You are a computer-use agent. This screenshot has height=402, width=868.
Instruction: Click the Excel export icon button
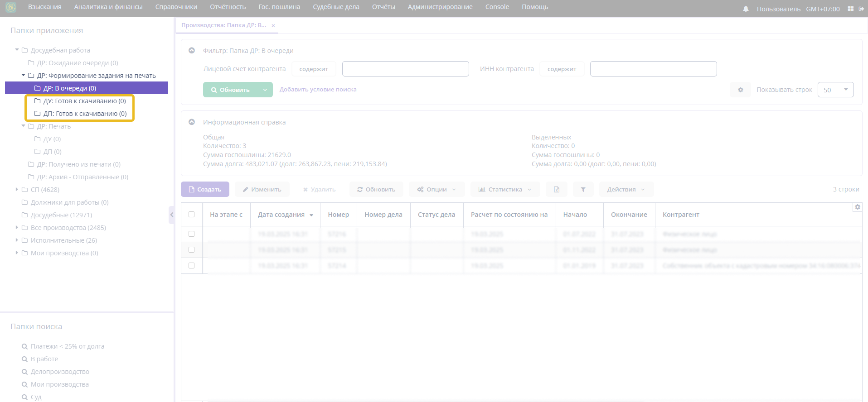[557, 189]
